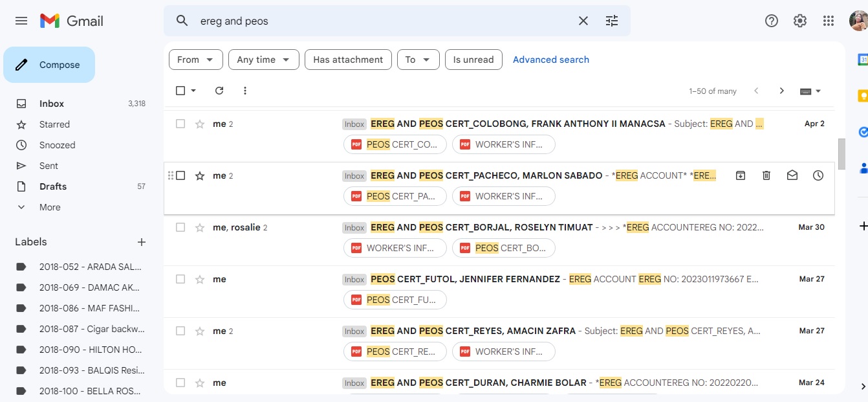Expand More in the left sidebar
This screenshot has height=402, width=868.
[x=50, y=207]
